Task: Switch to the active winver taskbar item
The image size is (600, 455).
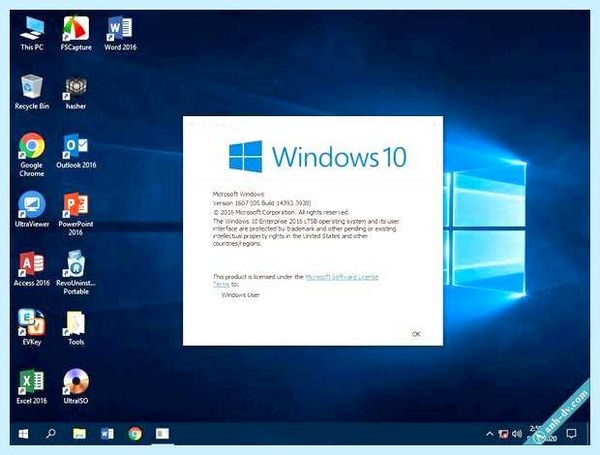Action: (162, 434)
